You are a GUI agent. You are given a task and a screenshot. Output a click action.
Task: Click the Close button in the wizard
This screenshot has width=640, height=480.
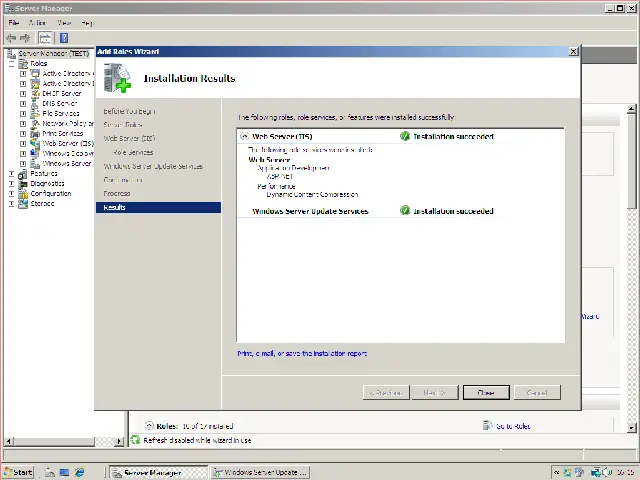click(x=486, y=392)
